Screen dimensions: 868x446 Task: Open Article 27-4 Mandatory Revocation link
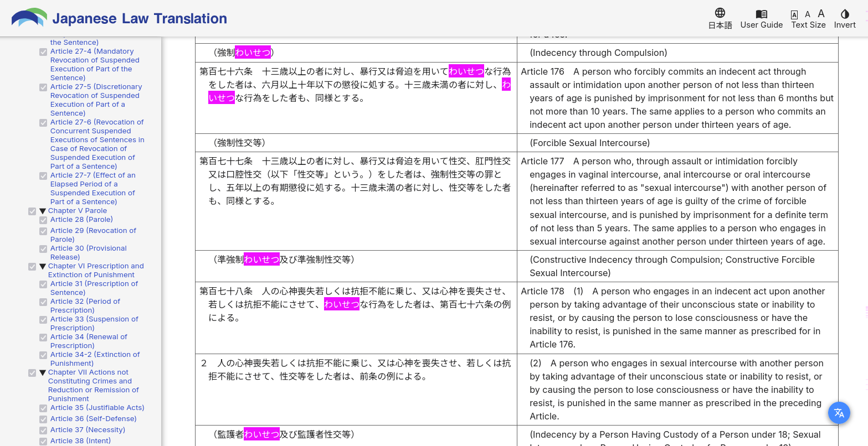pos(95,64)
